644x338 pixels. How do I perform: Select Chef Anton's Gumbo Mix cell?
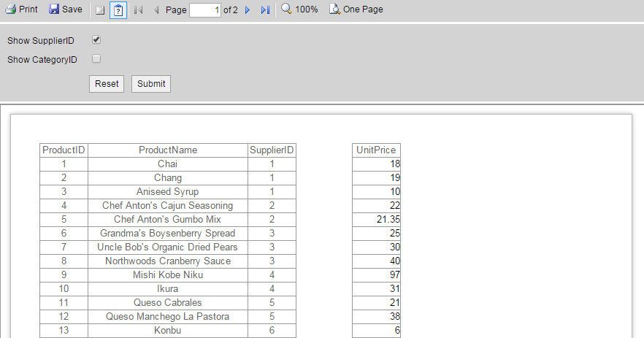pyautogui.click(x=168, y=220)
